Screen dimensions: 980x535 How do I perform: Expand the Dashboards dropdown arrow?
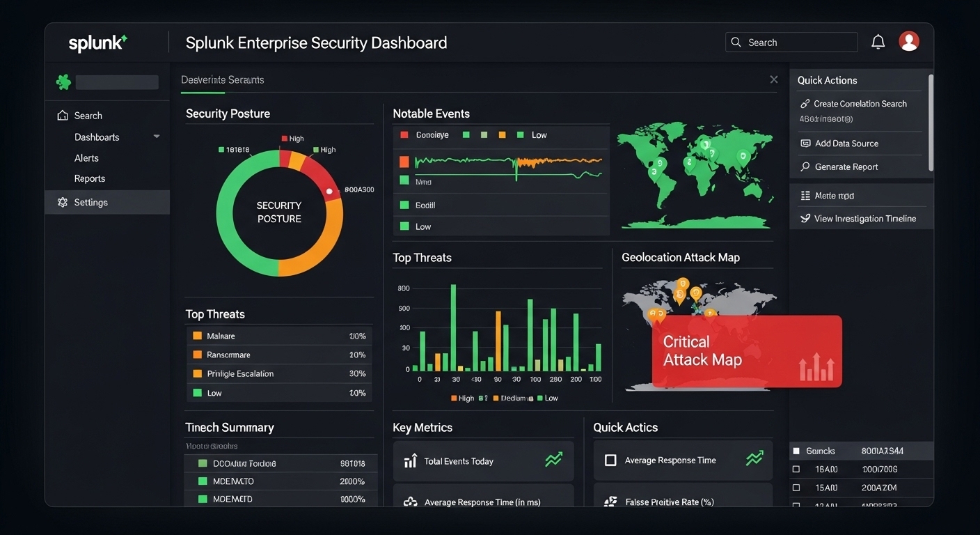tap(157, 137)
